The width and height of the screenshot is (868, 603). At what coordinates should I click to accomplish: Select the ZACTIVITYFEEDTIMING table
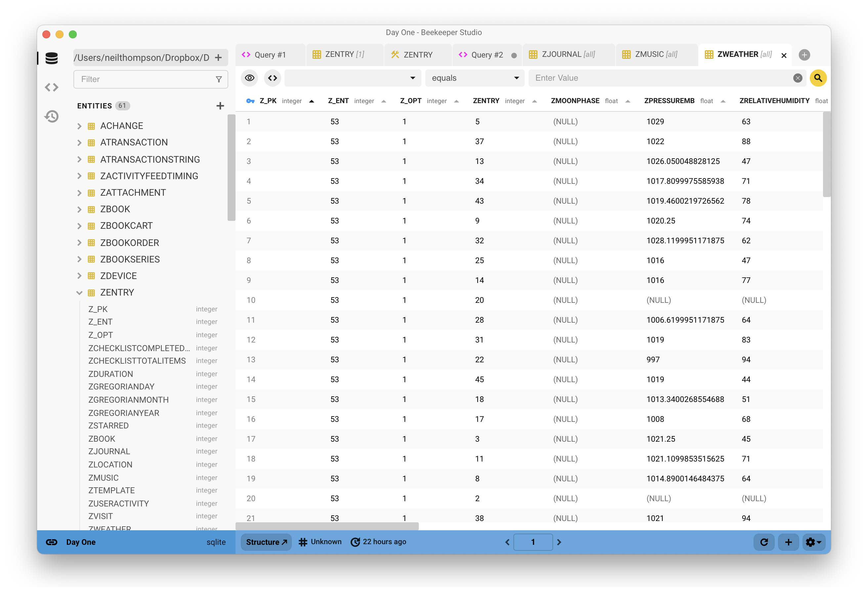pos(149,176)
